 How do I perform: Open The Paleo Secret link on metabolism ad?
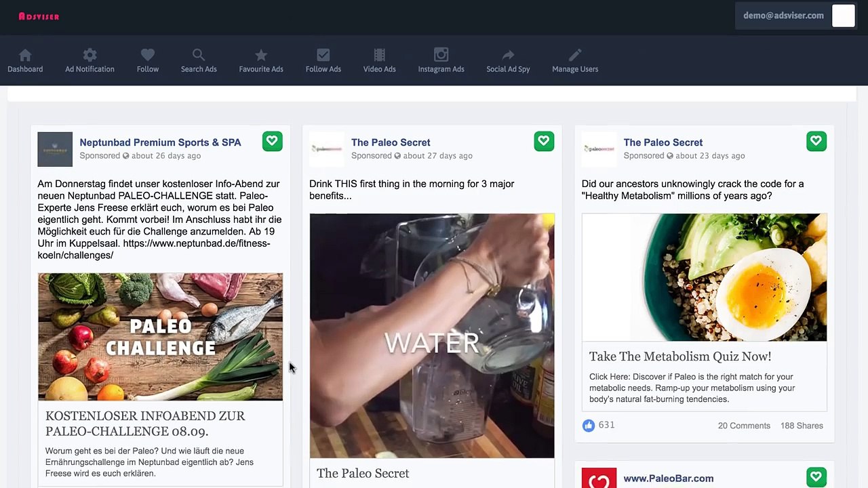click(x=663, y=142)
